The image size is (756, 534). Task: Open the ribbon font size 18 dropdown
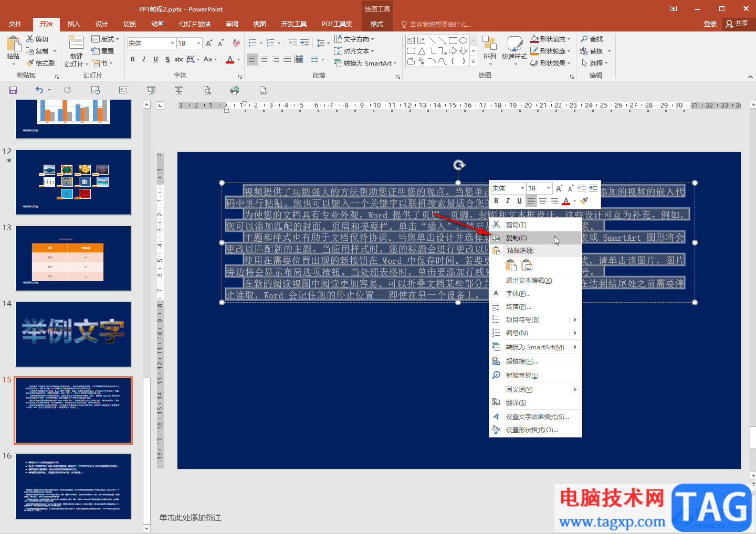(x=198, y=43)
